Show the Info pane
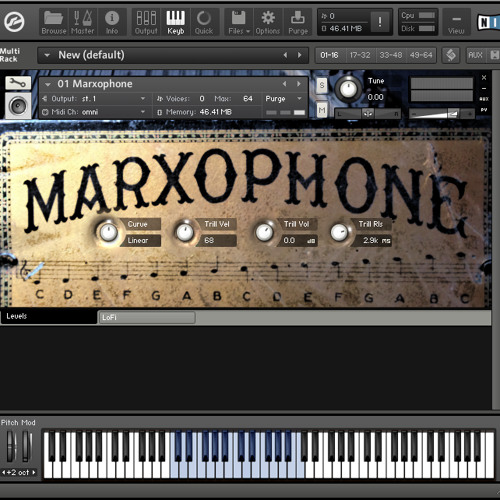500x500 pixels. pos(112,22)
